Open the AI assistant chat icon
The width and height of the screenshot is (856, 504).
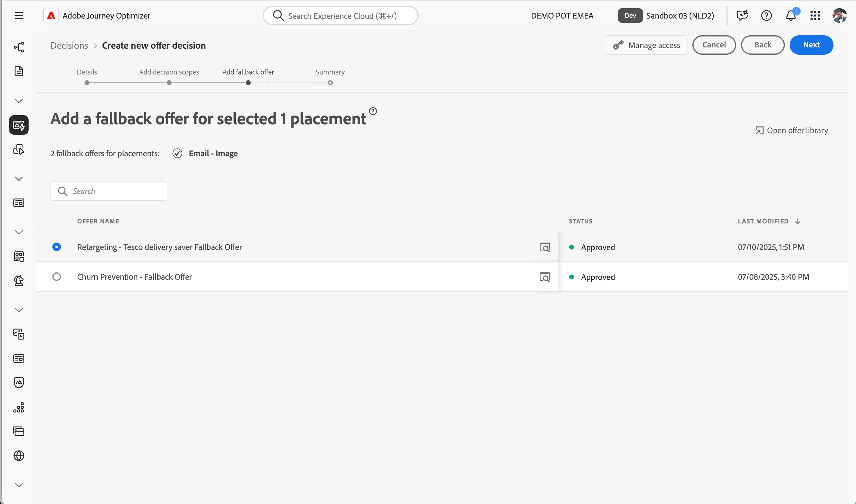pos(742,16)
